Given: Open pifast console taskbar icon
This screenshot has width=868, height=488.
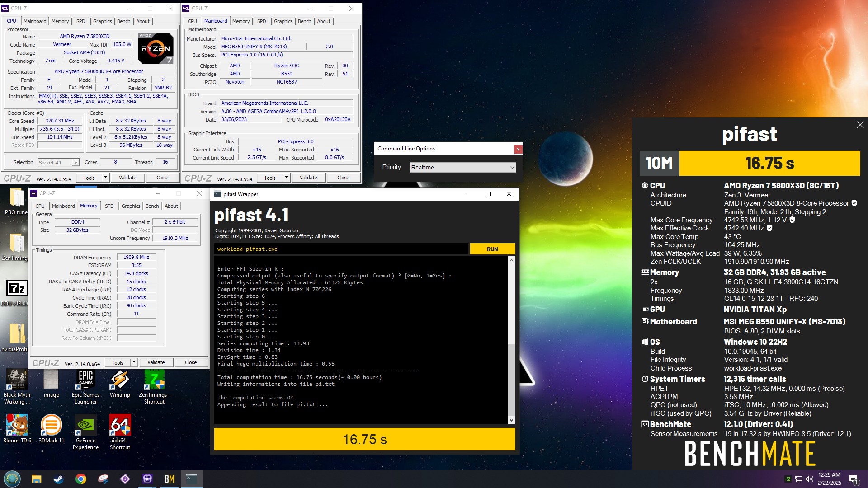Looking at the screenshot, I should pos(192,479).
